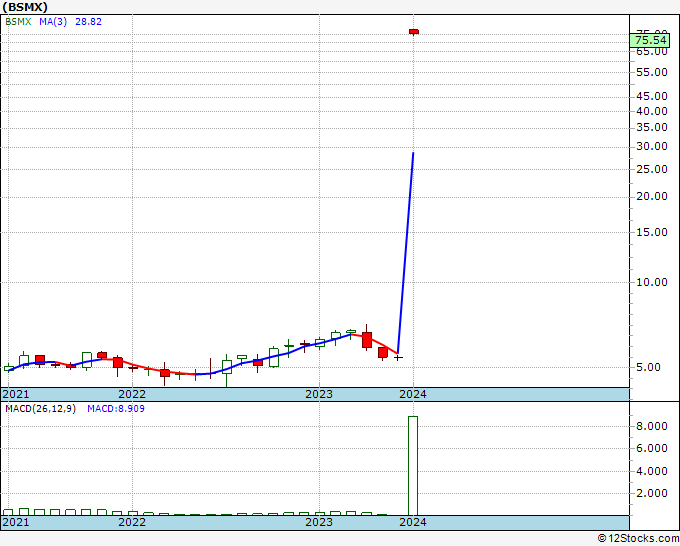Image resolution: width=680 pixels, height=546 pixels.
Task: Click the 10.00 price axis label
Action: 651,282
